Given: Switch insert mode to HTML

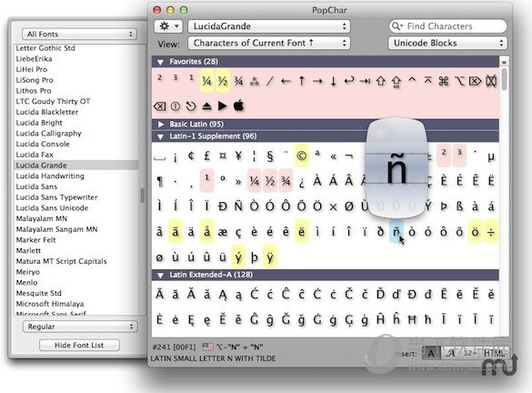Looking at the screenshot, I should click(494, 353).
